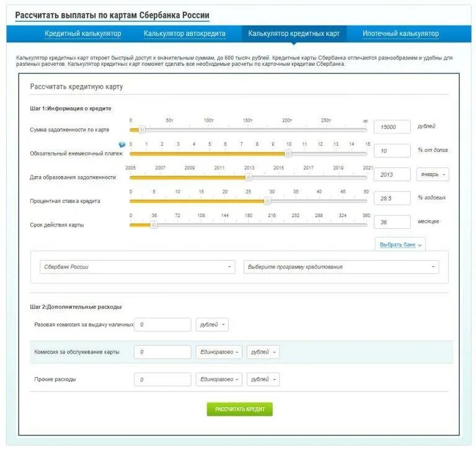The height and width of the screenshot is (451, 476).
Task: Click the Сумма задолженности slider handle
Action: pyautogui.click(x=142, y=130)
